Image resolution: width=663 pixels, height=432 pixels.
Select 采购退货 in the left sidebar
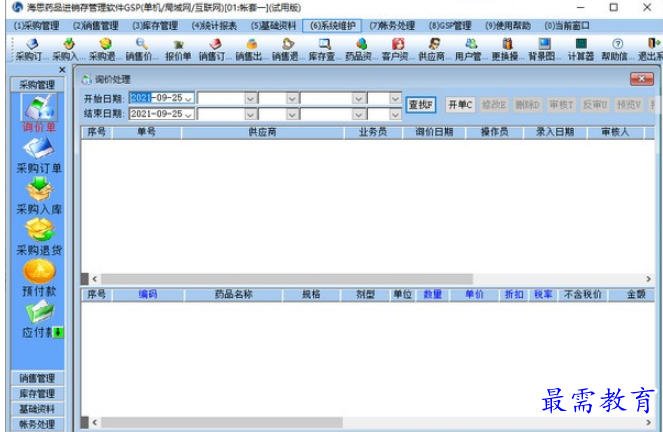[38, 237]
